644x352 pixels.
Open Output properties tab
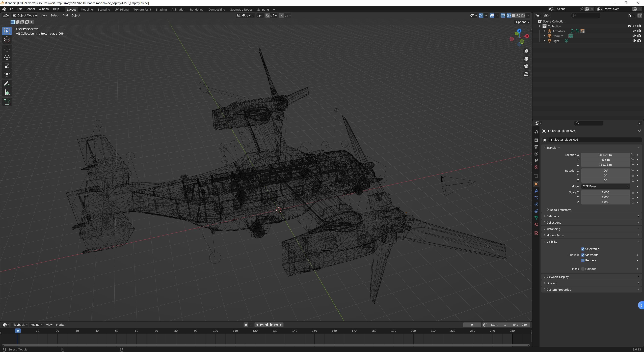[536, 147]
